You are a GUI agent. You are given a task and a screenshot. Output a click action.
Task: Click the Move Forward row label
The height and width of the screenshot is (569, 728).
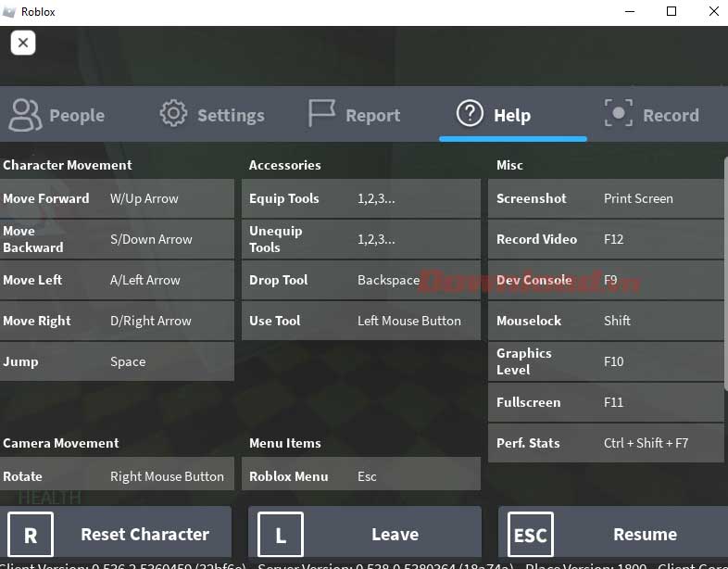[x=46, y=198]
